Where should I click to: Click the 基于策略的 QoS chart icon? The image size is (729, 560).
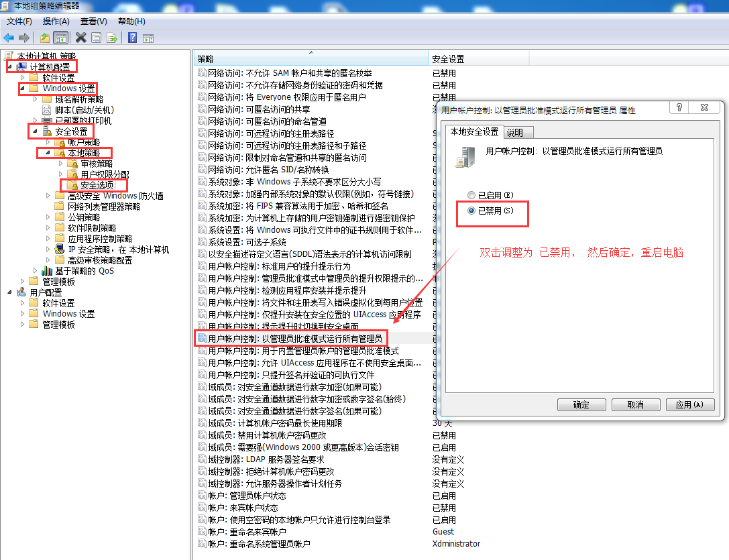(x=47, y=271)
